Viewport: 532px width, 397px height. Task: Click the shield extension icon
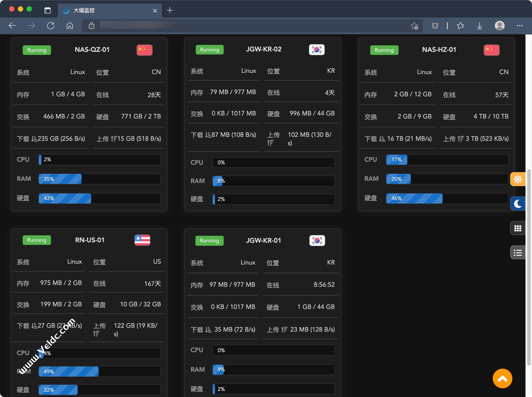(x=435, y=25)
